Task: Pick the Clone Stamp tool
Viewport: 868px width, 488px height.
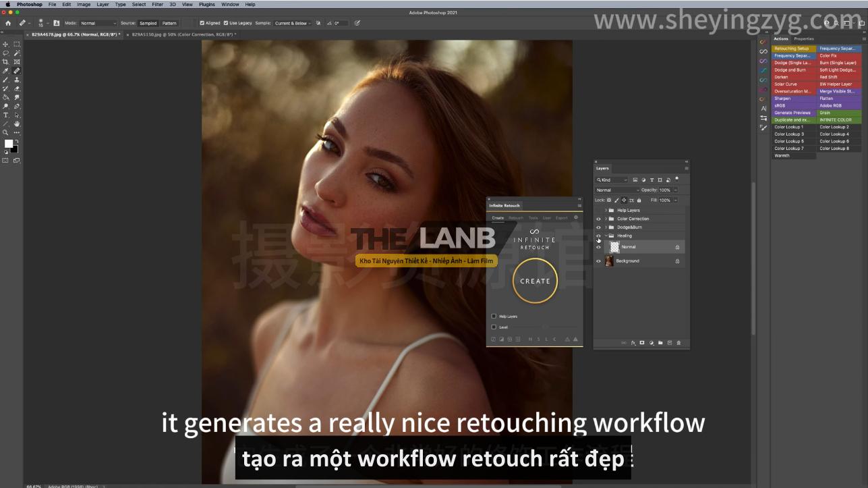Action: (x=17, y=80)
